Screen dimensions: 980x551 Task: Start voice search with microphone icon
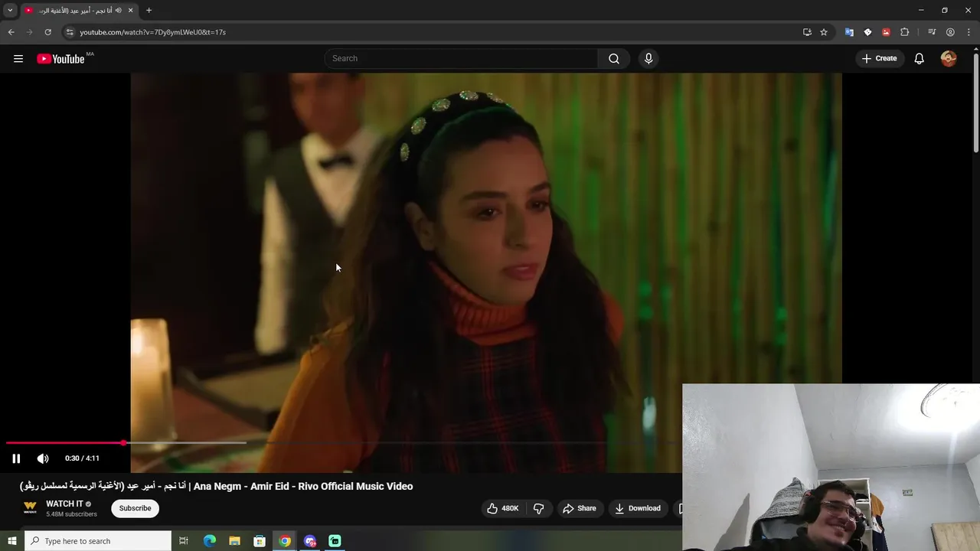pos(648,58)
